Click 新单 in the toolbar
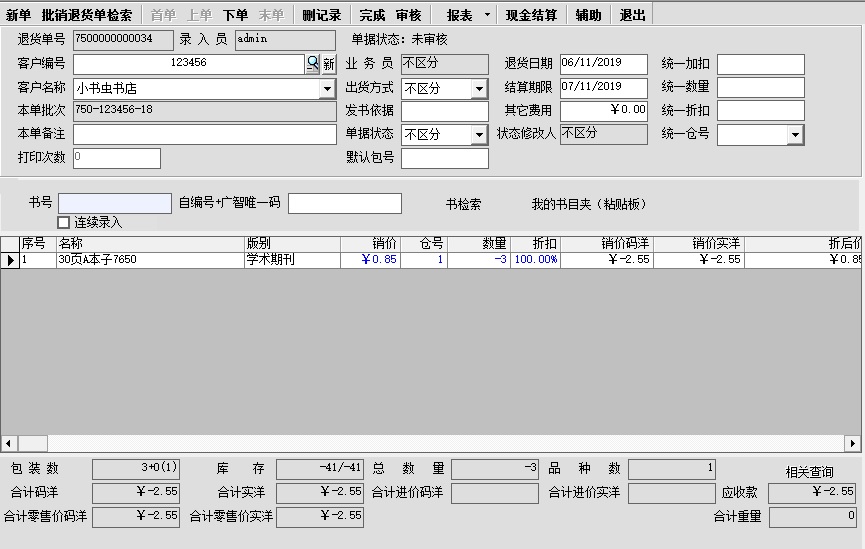This screenshot has height=549, width=865. [18, 15]
